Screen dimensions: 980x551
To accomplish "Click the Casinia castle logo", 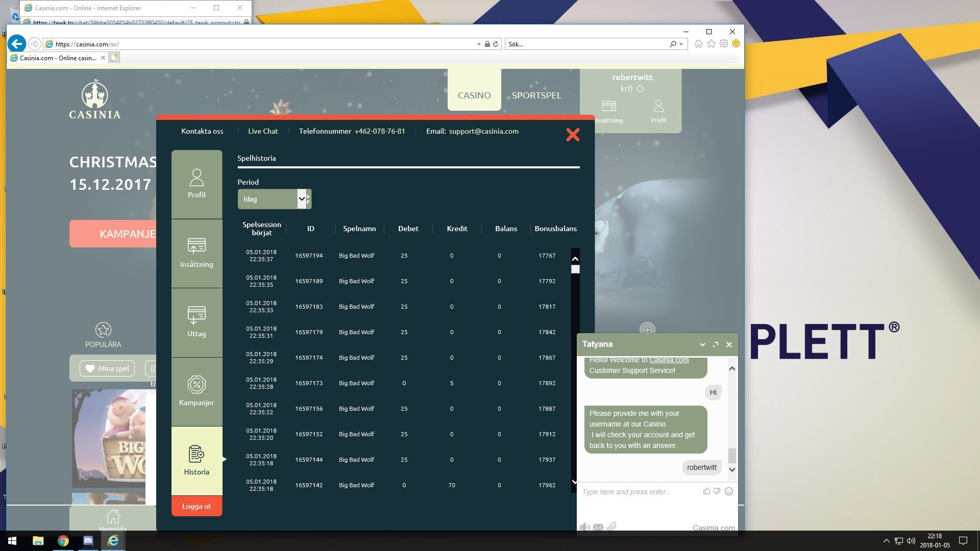I will pyautogui.click(x=95, y=99).
